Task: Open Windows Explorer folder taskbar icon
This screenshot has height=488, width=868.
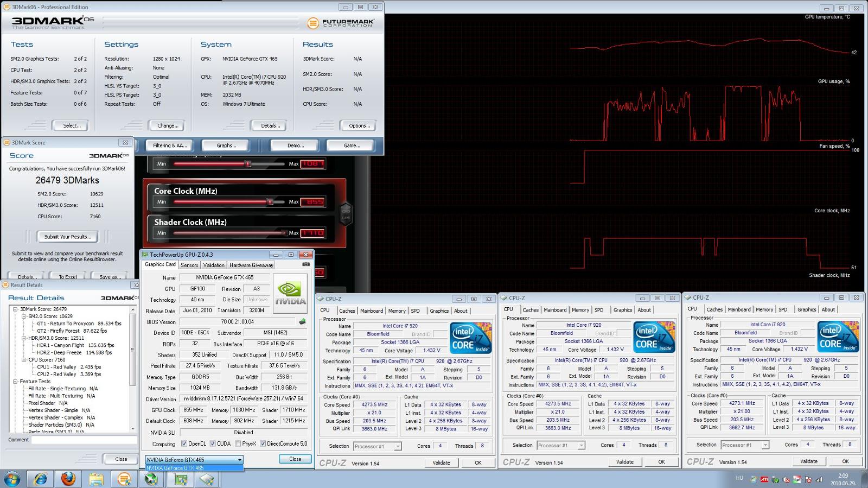Action: coord(96,479)
